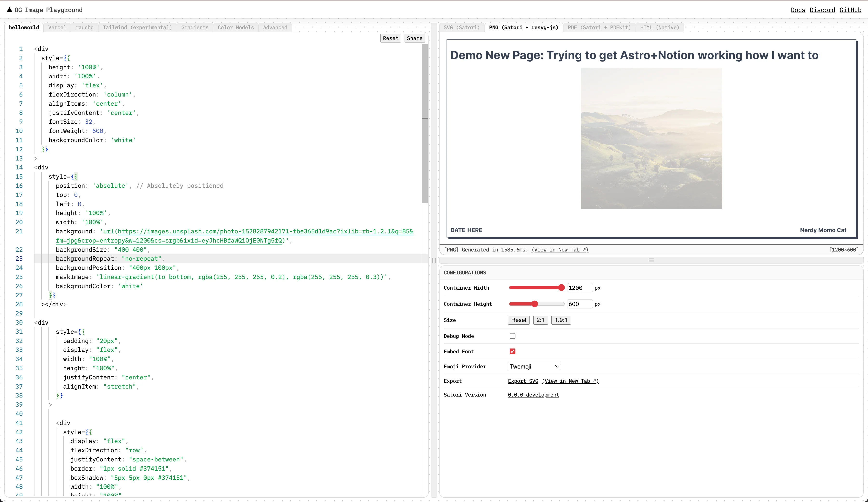This screenshot has height=502, width=868.
Task: Click the Export SVG link
Action: coord(522,381)
